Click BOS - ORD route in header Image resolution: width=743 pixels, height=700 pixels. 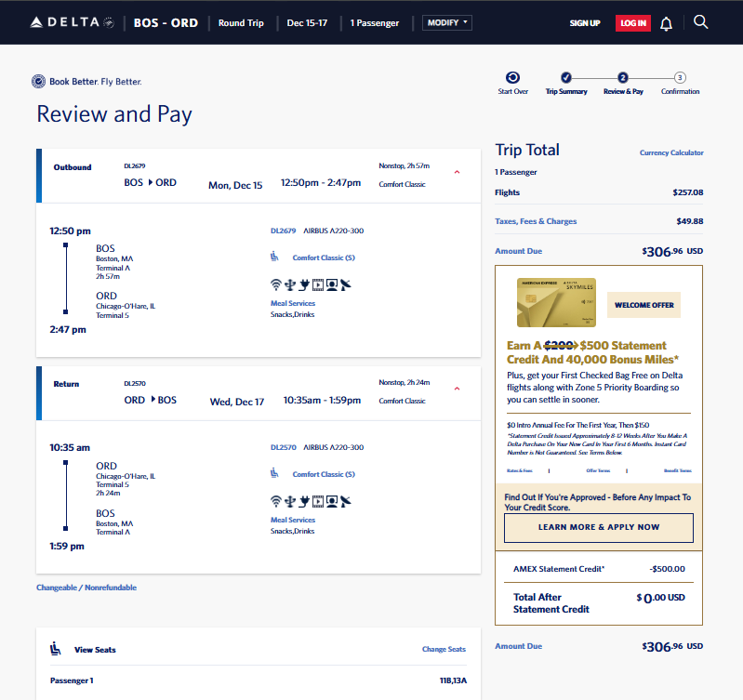(166, 22)
